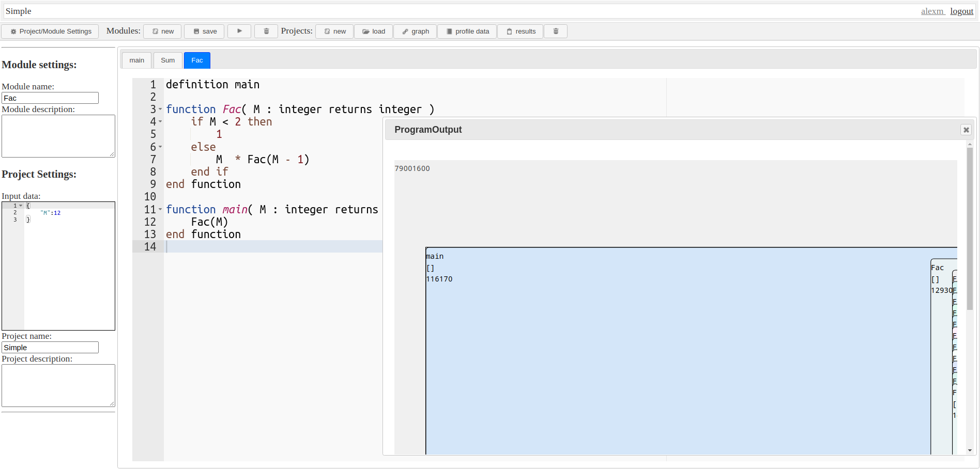980x469 pixels.
Task: Show the project graph
Action: (x=415, y=32)
